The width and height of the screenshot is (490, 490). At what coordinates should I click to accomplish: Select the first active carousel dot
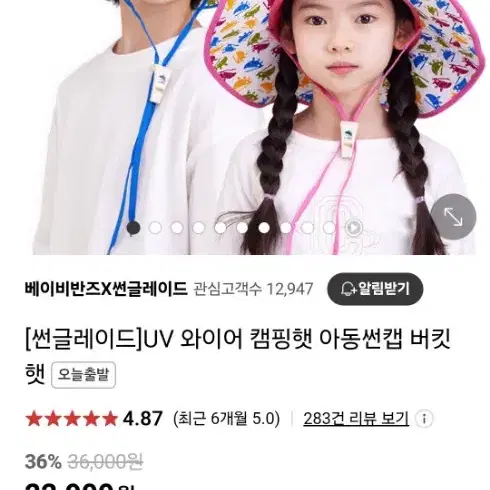133,228
